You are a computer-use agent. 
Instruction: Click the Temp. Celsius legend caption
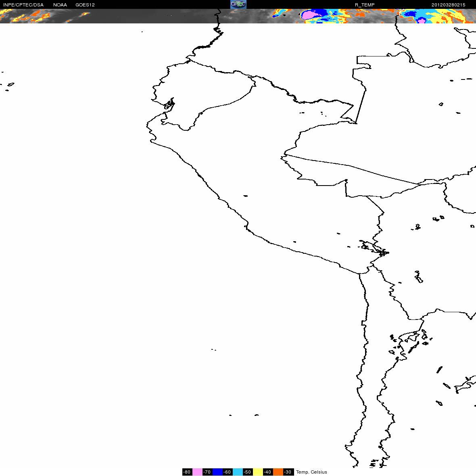311,472
